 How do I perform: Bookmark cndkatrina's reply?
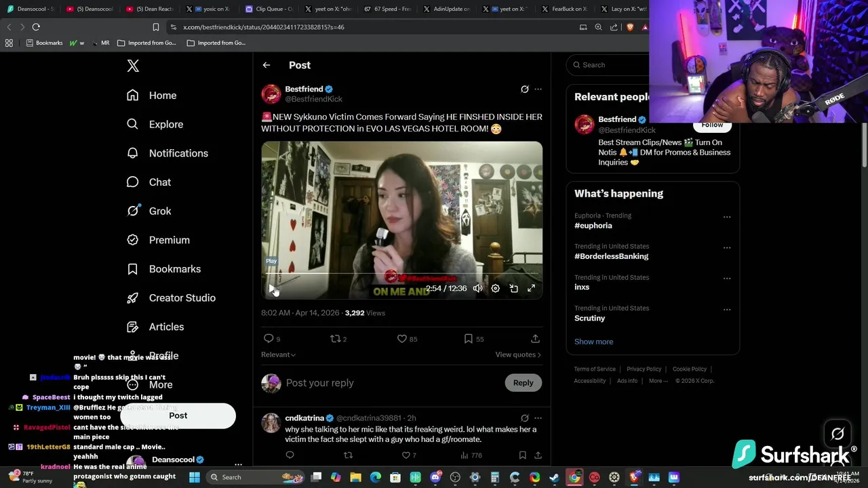click(x=522, y=455)
